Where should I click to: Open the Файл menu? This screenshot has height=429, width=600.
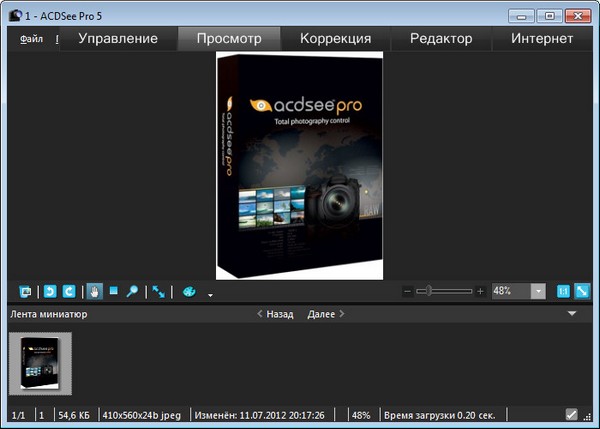31,39
